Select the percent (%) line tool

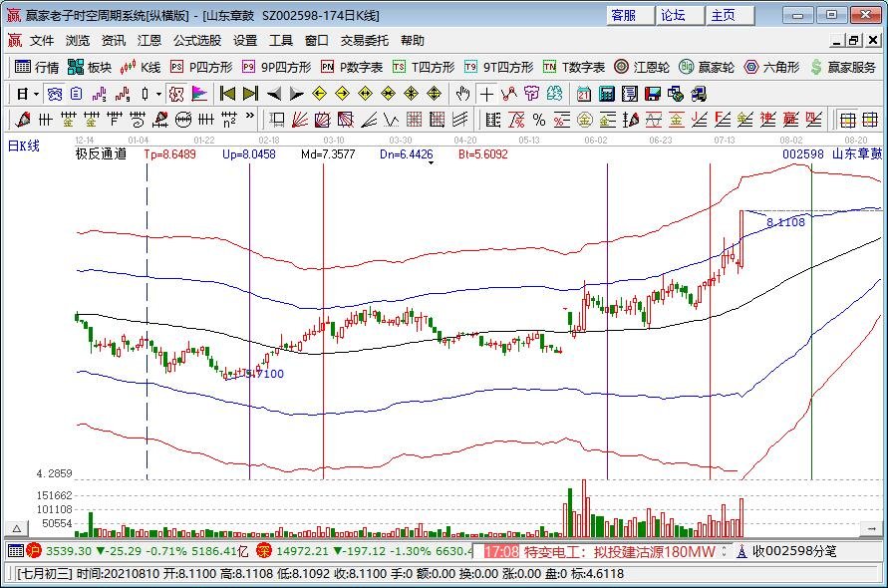click(x=538, y=120)
